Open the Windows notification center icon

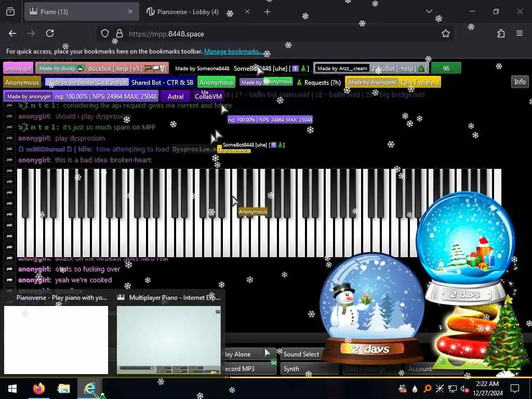[x=515, y=389]
